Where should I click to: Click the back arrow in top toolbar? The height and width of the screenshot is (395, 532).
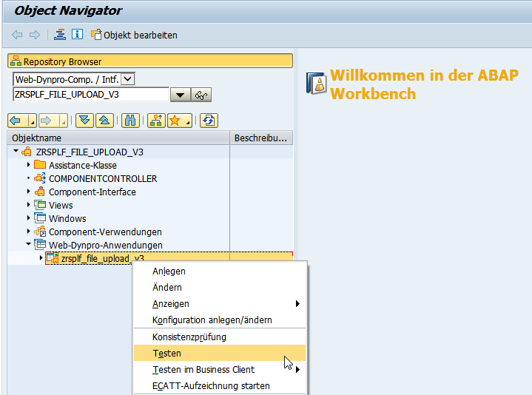(17, 35)
